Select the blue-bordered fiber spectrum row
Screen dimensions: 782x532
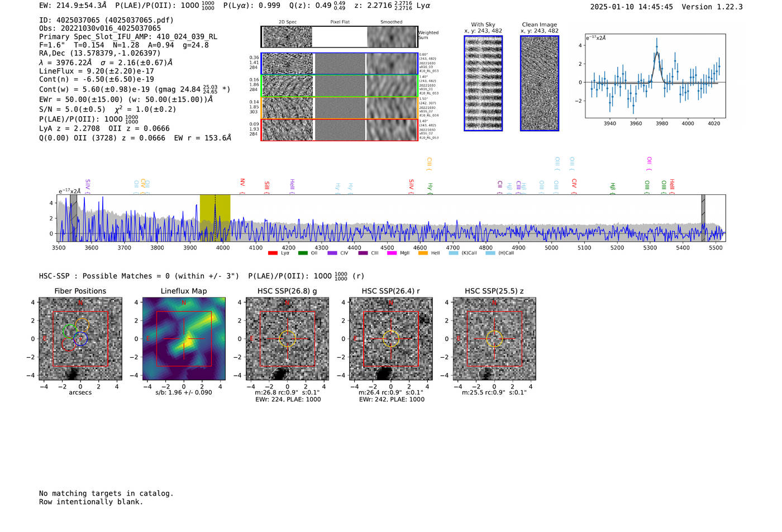click(x=339, y=64)
